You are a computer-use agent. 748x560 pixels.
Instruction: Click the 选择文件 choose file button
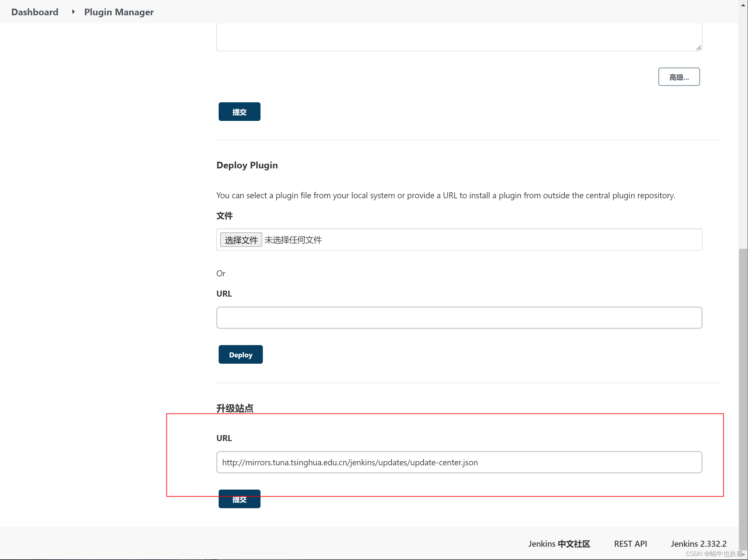pyautogui.click(x=241, y=240)
